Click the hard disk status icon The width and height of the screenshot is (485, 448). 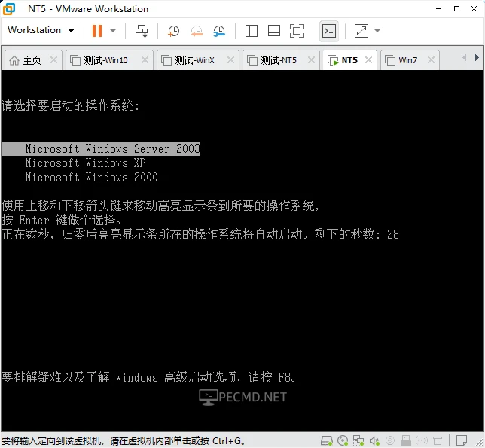pyautogui.click(x=326, y=440)
